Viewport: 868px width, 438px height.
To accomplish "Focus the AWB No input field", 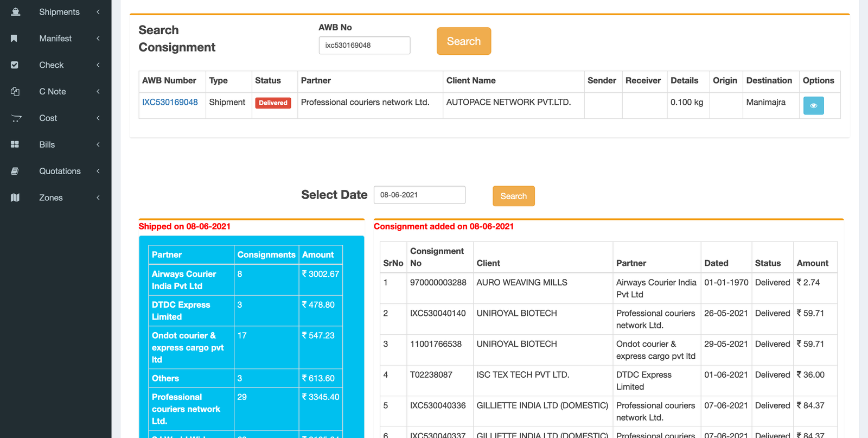I will click(364, 46).
